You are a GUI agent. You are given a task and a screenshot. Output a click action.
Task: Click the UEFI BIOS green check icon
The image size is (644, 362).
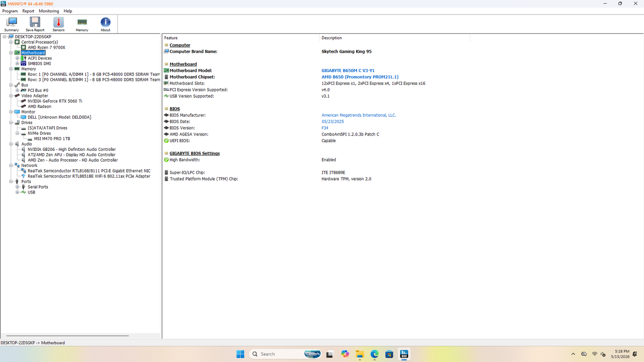coord(166,141)
